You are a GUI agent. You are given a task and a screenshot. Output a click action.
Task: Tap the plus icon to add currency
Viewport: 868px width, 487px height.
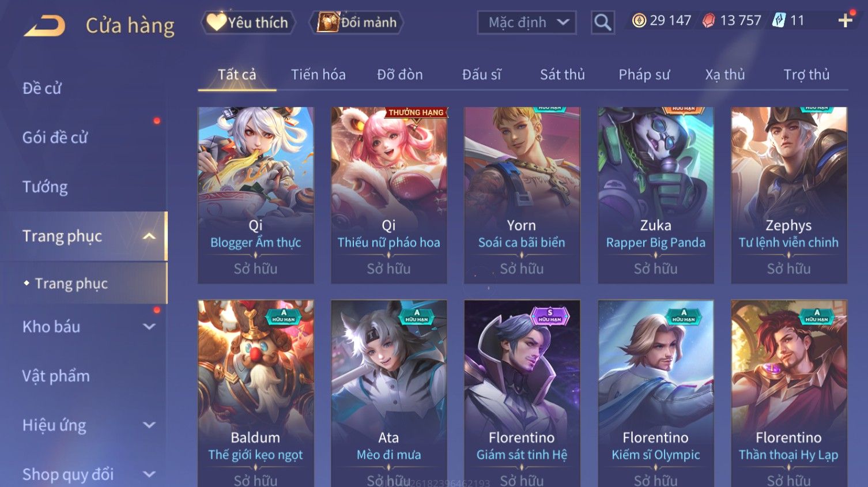point(845,21)
